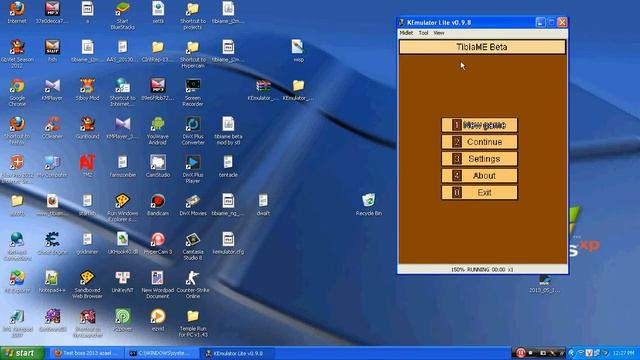Image resolution: width=640 pixels, height=360 pixels.
Task: Start a New game in TibiaME
Action: pos(480,125)
